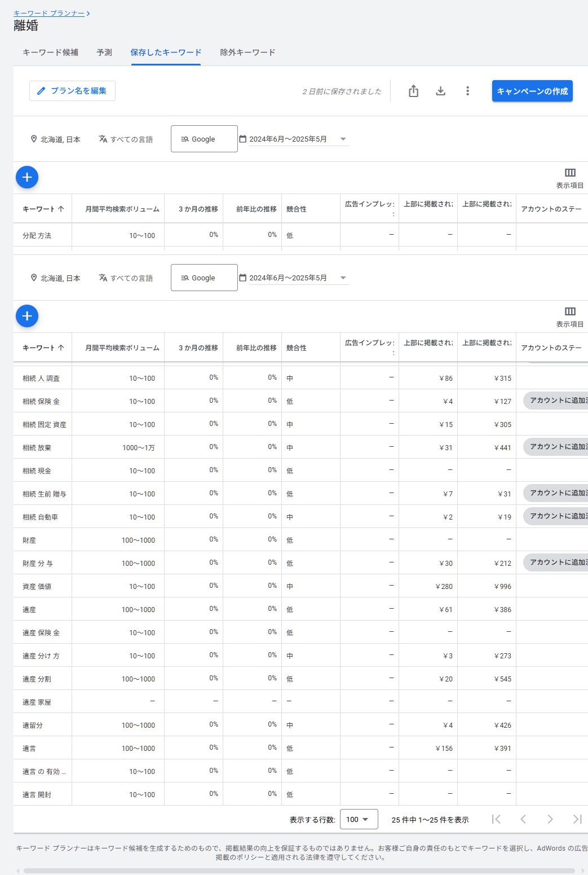Image resolution: width=588 pixels, height=875 pixels.
Task: Click keyword 遺産 分割
Action: tap(37, 679)
